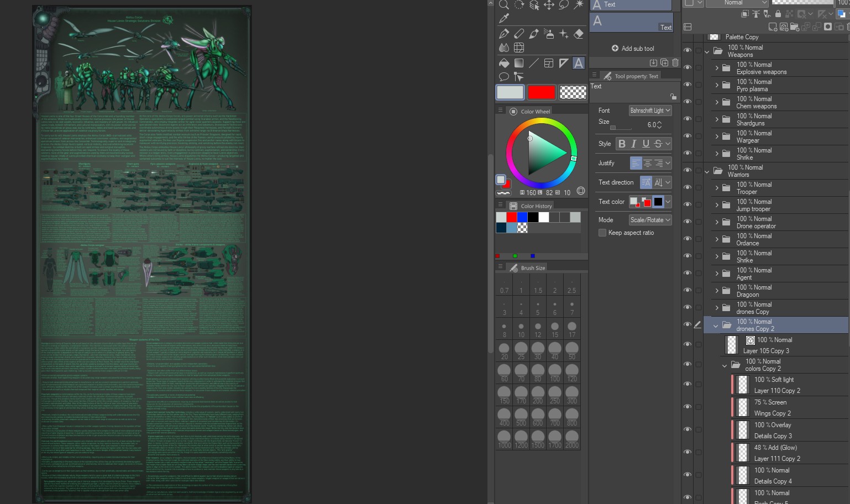
Task: Select the Move layer tool
Action: click(x=549, y=5)
